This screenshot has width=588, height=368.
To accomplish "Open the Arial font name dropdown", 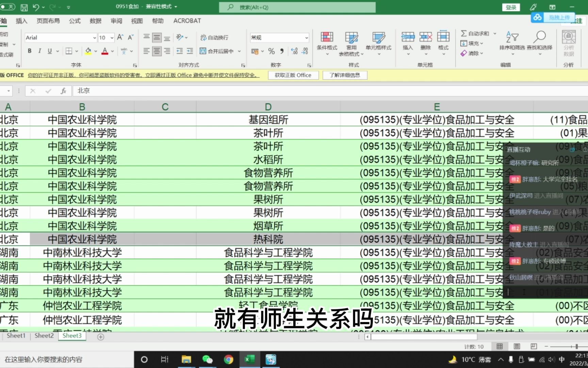I will pos(94,37).
